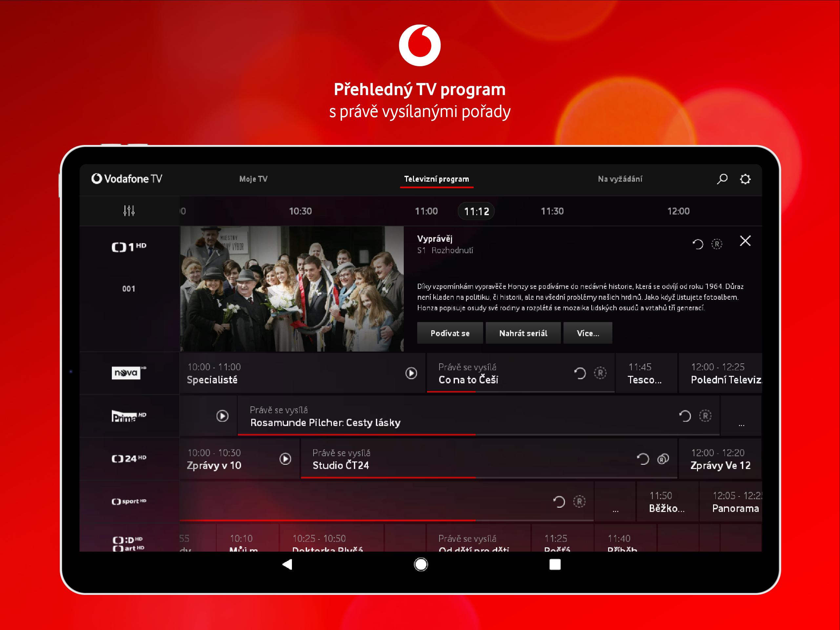Open the Co na to Češi cell

(521, 373)
